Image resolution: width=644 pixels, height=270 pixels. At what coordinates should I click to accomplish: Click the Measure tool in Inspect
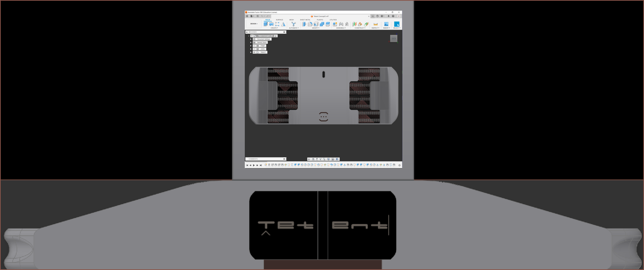pos(375,24)
